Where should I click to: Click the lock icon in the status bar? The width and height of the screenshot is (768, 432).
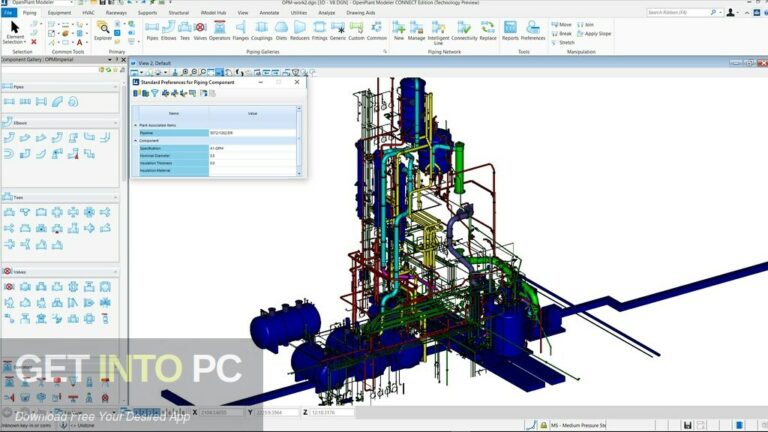point(543,425)
